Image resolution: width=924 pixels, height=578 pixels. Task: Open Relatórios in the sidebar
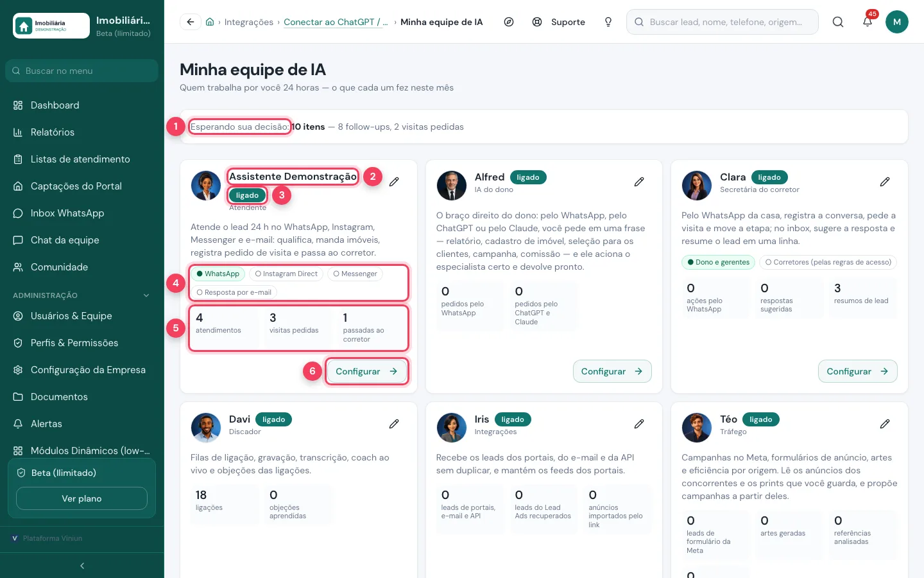(x=82, y=132)
